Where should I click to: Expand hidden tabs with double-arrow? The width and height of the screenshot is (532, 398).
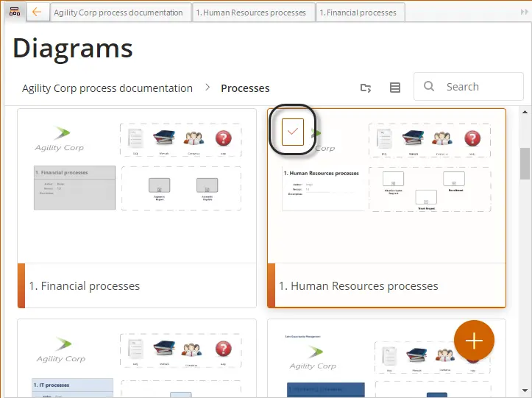click(x=524, y=13)
